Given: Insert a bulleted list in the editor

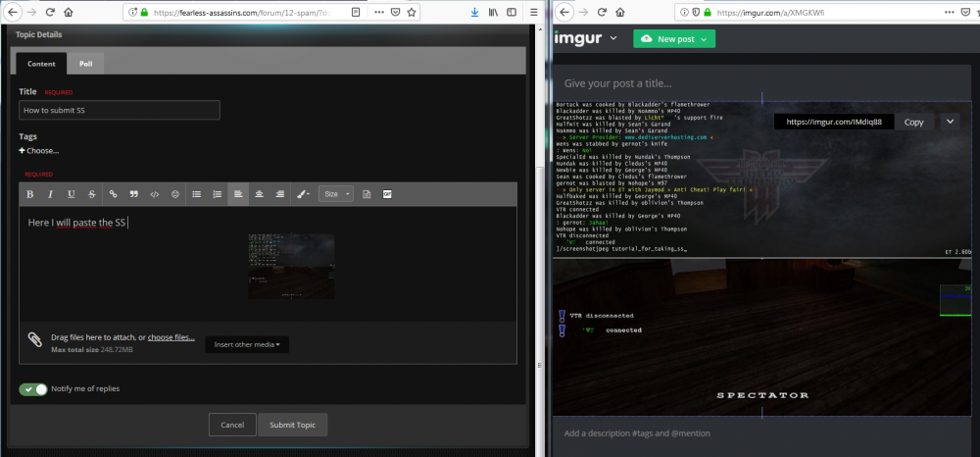Looking at the screenshot, I should pos(196,194).
